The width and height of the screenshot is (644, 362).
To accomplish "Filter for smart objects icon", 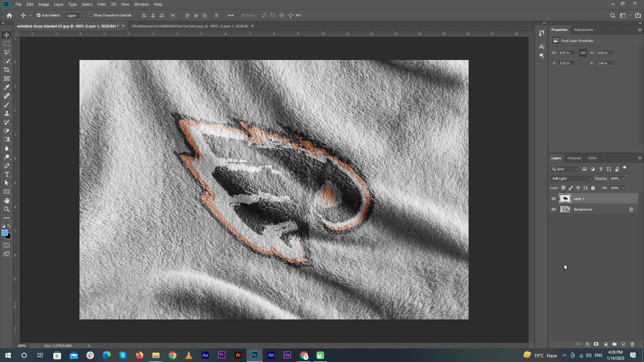I will click(x=617, y=169).
